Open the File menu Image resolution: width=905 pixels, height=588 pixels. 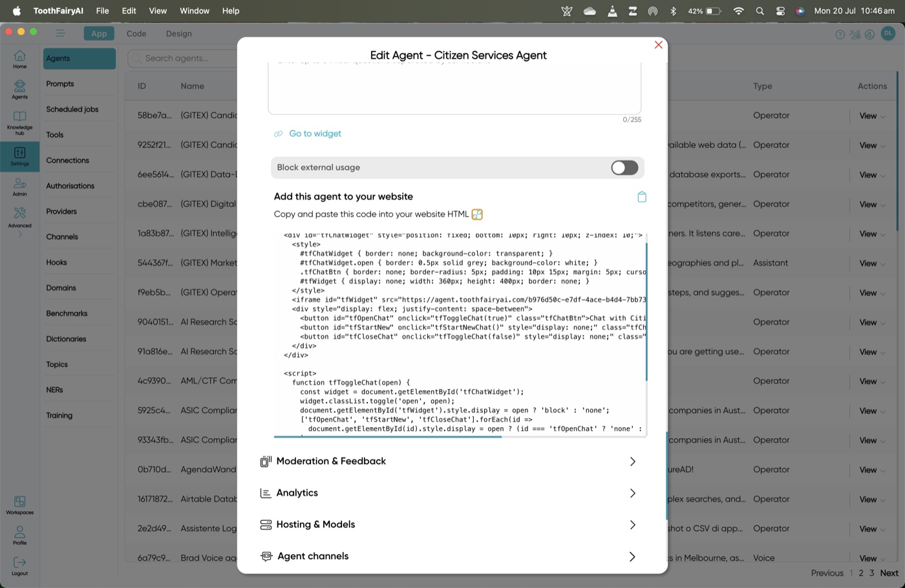(x=102, y=11)
